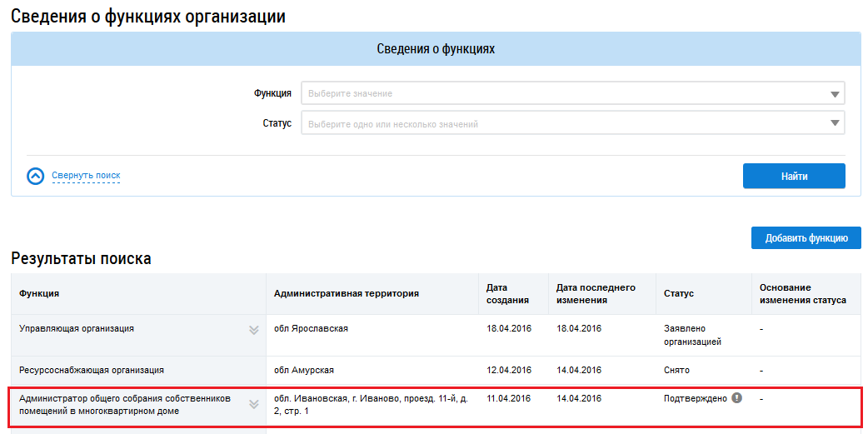The image size is (868, 434).
Task: Expand the Администратор общего собрания row chevron
Action: tap(254, 405)
